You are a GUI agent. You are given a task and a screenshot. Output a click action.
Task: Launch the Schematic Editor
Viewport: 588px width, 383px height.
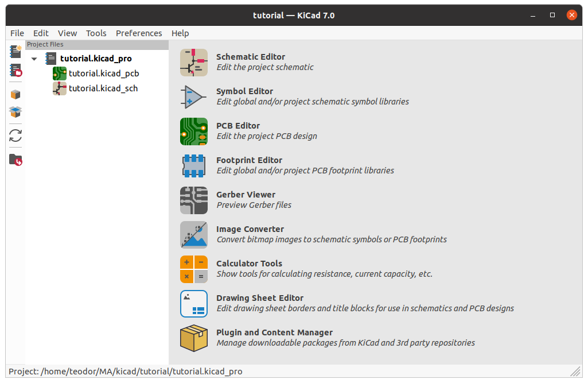194,62
